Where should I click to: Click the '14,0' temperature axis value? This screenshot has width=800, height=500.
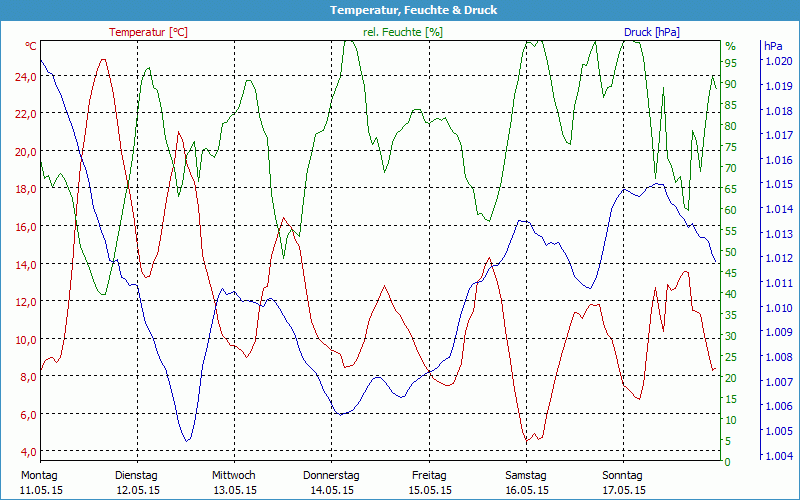click(26, 265)
